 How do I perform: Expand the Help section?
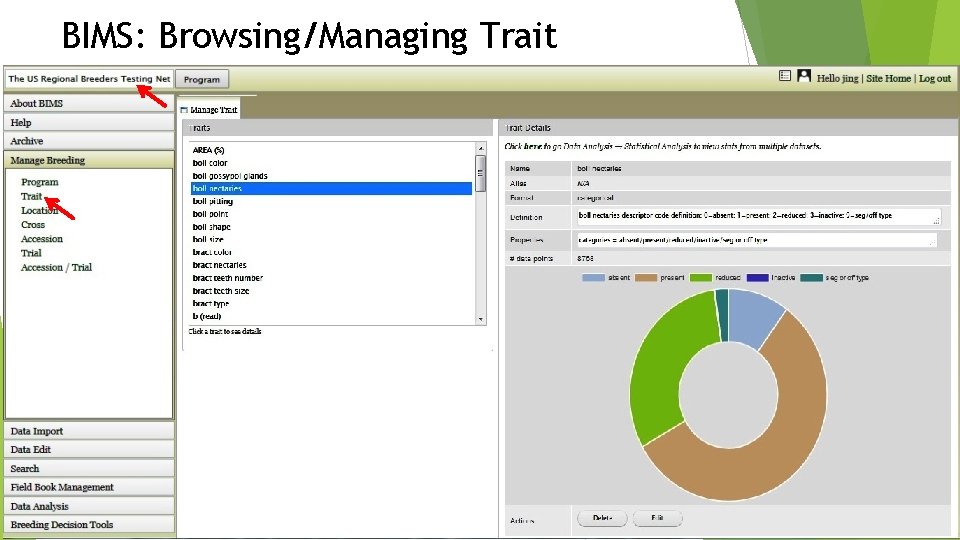(89, 122)
